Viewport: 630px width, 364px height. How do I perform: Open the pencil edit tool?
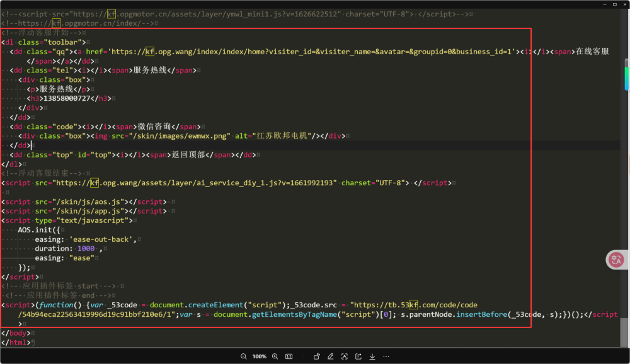[330, 356]
